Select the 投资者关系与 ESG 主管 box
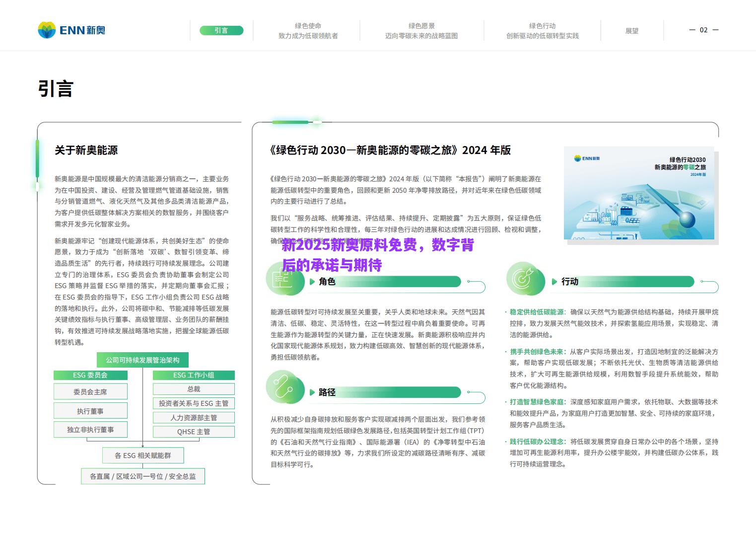Image resolution: width=756 pixels, height=535 pixels. (194, 403)
